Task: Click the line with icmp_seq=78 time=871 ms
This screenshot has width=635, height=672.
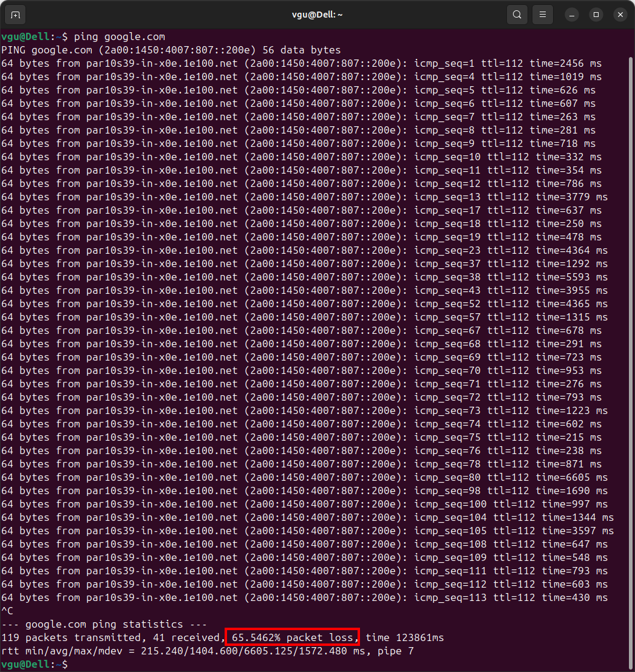Action: [x=301, y=464]
